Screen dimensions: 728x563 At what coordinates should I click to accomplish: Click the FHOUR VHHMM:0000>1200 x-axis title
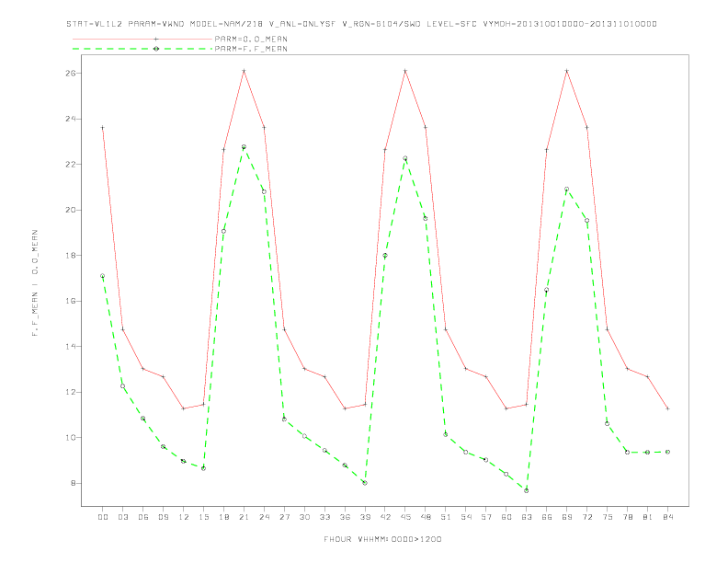click(x=382, y=539)
